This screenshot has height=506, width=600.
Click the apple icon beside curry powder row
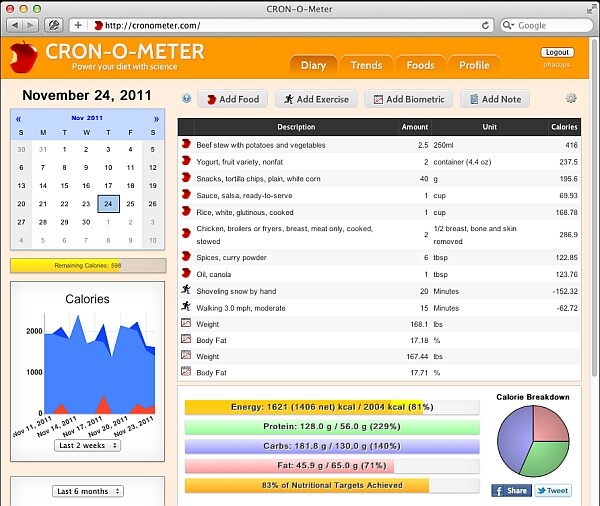pos(186,256)
